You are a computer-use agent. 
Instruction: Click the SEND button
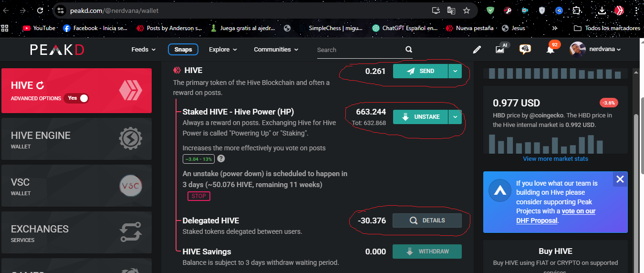pyautogui.click(x=421, y=71)
